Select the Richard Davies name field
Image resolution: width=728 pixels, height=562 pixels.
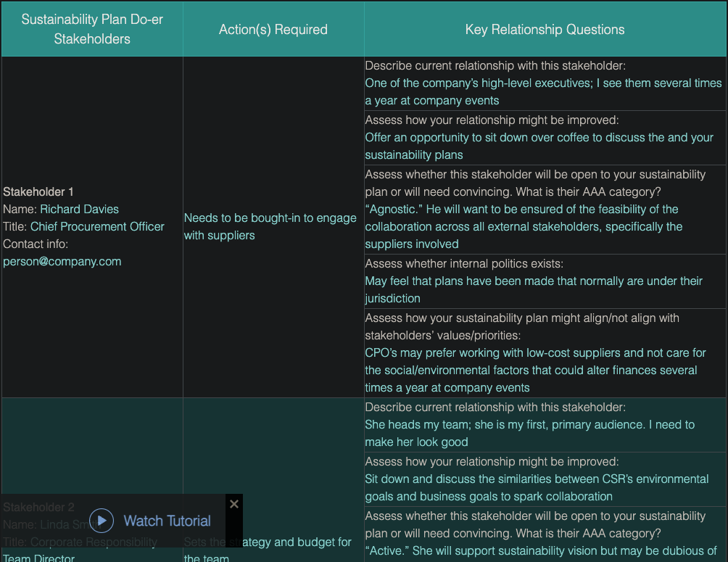point(79,209)
